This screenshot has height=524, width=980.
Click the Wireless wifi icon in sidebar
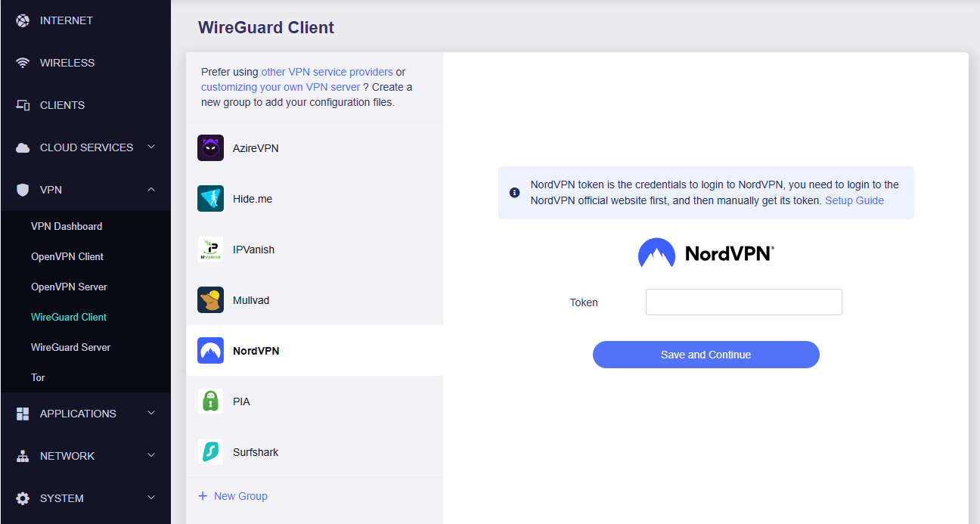[x=23, y=63]
